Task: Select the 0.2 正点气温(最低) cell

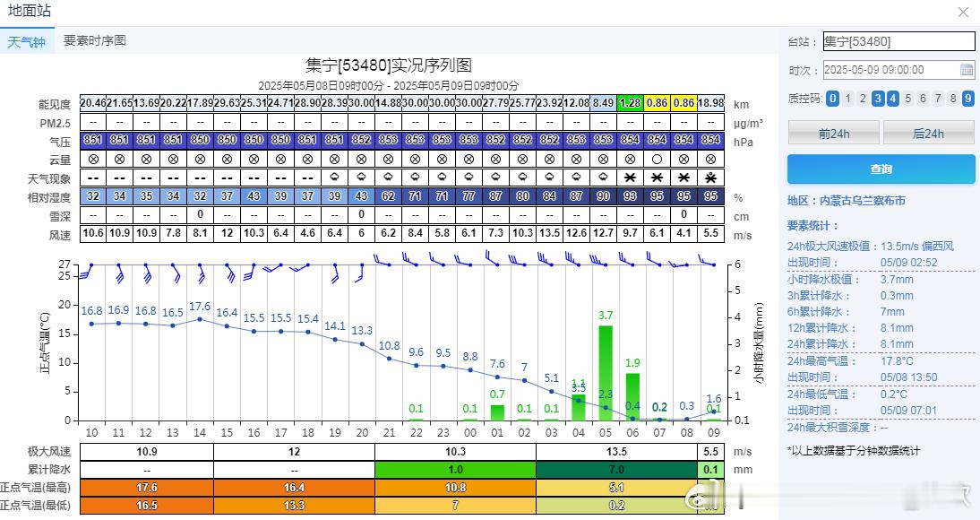Action: (616, 505)
